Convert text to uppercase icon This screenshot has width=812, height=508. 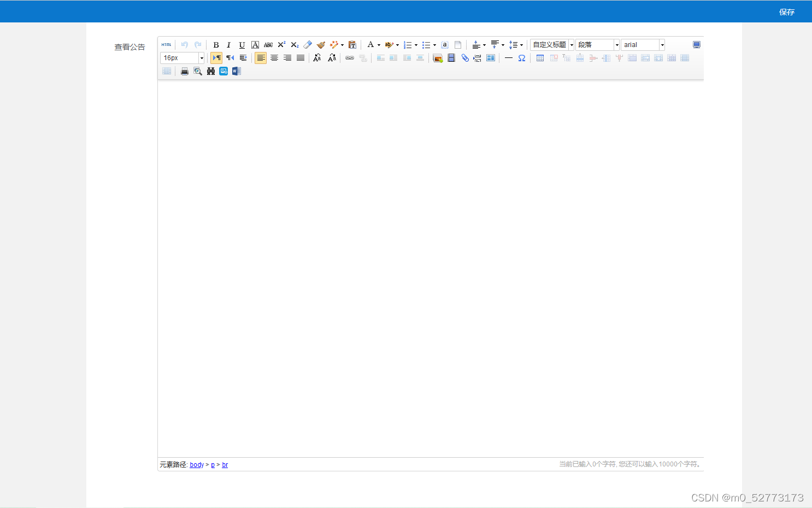click(317, 58)
